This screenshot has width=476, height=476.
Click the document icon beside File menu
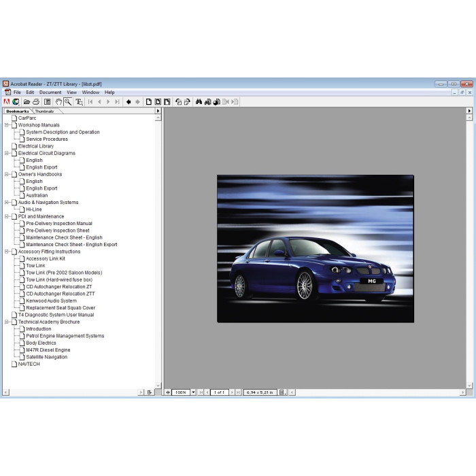click(7, 92)
